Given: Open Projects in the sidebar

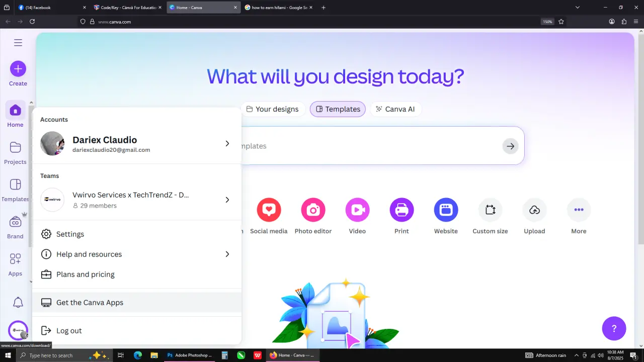Looking at the screenshot, I should point(15,152).
